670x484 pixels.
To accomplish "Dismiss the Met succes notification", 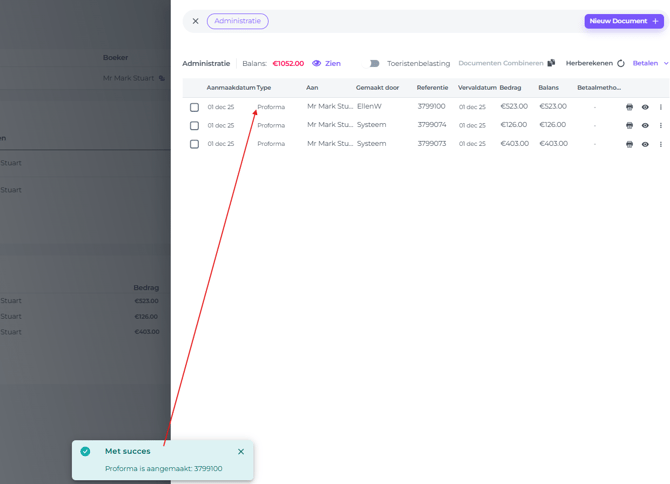I will pos(241,452).
